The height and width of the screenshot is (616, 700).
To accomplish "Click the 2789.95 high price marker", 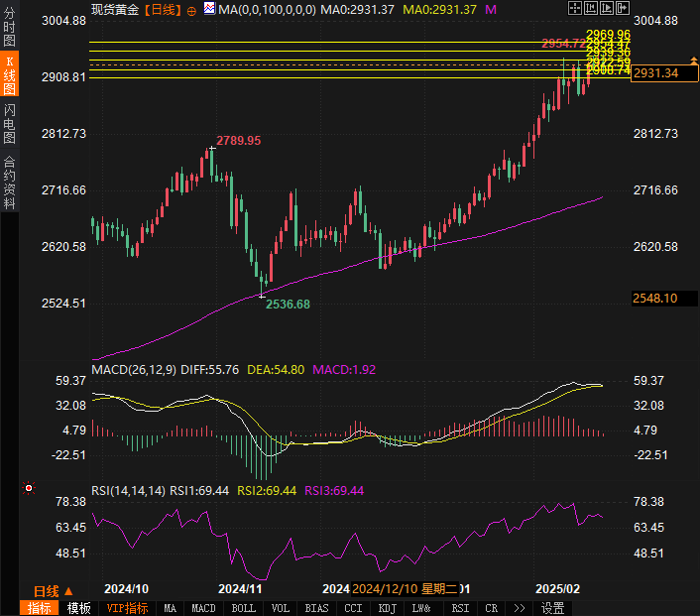I will pos(239,141).
